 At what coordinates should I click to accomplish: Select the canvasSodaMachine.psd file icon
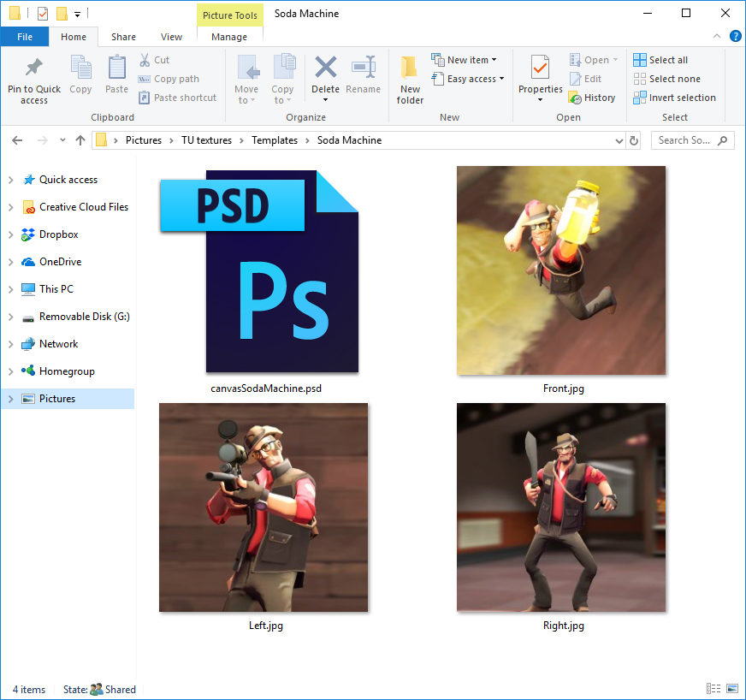259,271
